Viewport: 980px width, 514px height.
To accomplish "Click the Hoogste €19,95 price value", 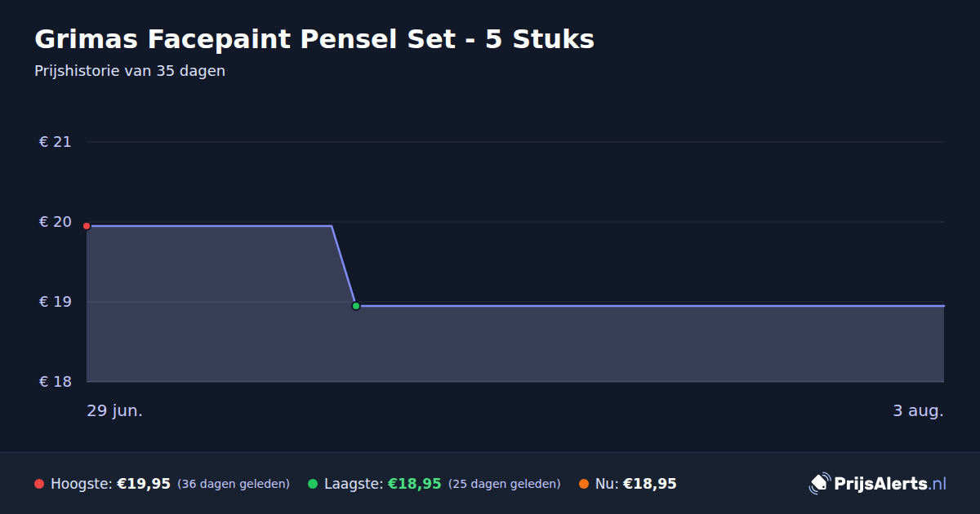I will coord(144,484).
